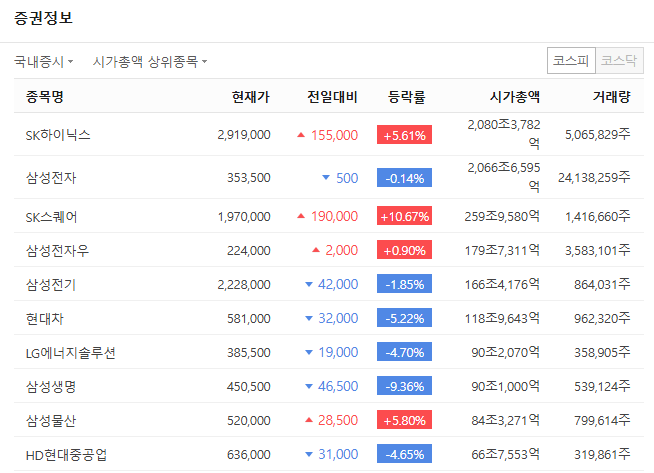654x473 pixels.
Task: Open the 삼성전기 stock link
Action: pyautogui.click(x=51, y=285)
